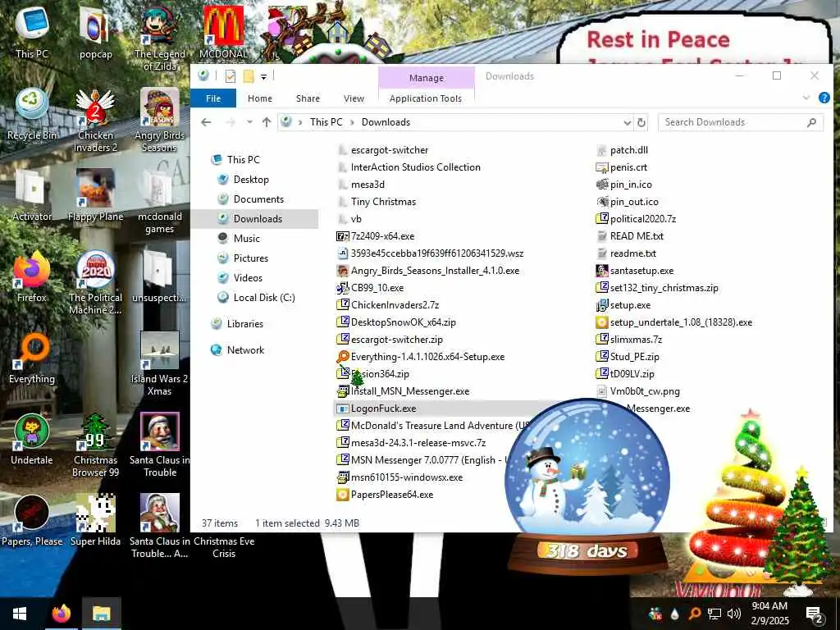
Task: Refresh the Downloads folder view
Action: pos(641,123)
